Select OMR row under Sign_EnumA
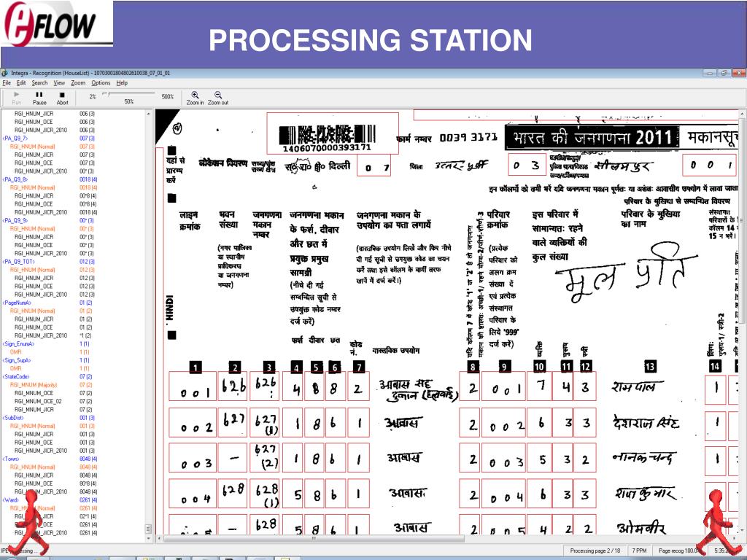Screen dimensions: 747x560 point(15,352)
